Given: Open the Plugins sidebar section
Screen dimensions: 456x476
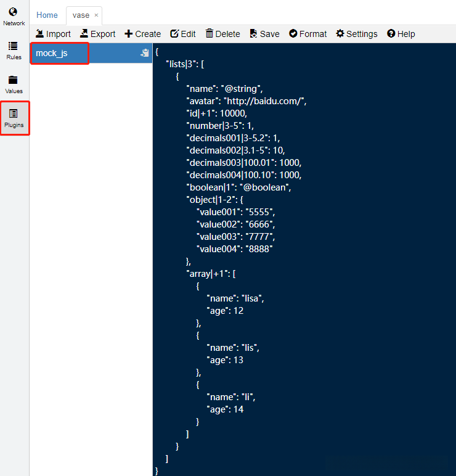Looking at the screenshot, I should point(14,118).
